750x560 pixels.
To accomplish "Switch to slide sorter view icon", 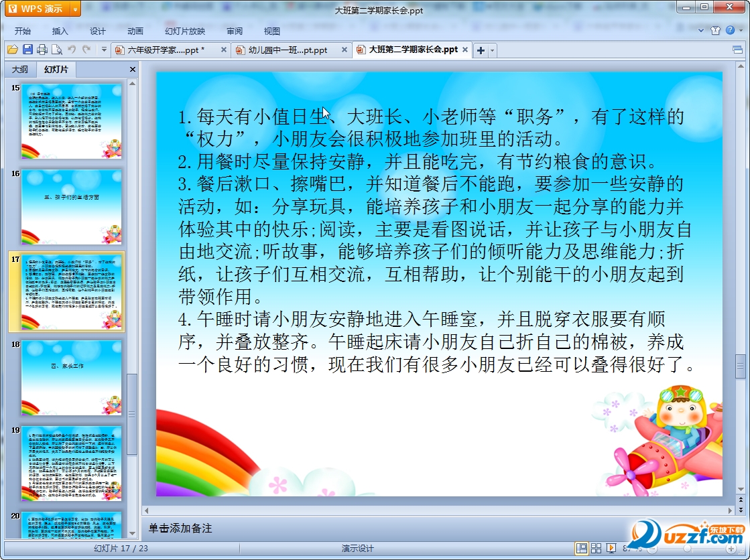I will point(597,549).
